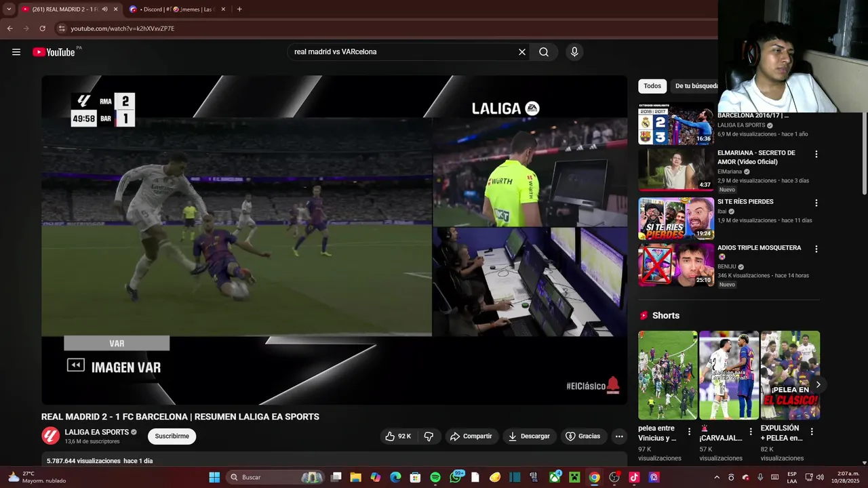Open WhatsApp from the taskbar
Viewport: 868px width, 488px height.
pyautogui.click(x=456, y=477)
